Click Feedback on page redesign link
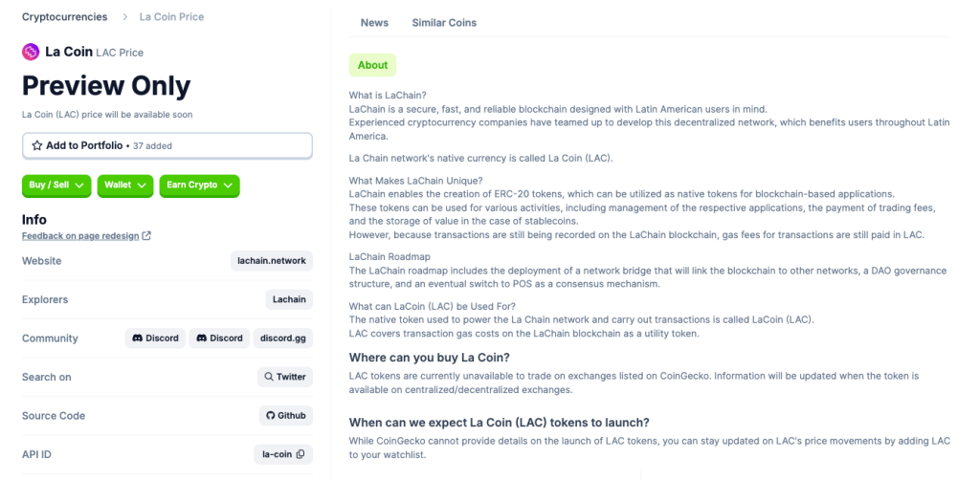Screen dimensions: 980x480 tap(80, 236)
